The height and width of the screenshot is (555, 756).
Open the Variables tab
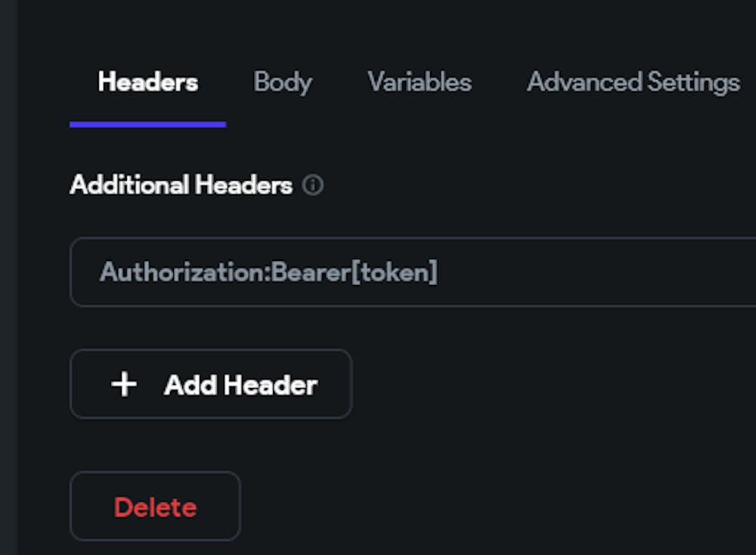tap(419, 83)
